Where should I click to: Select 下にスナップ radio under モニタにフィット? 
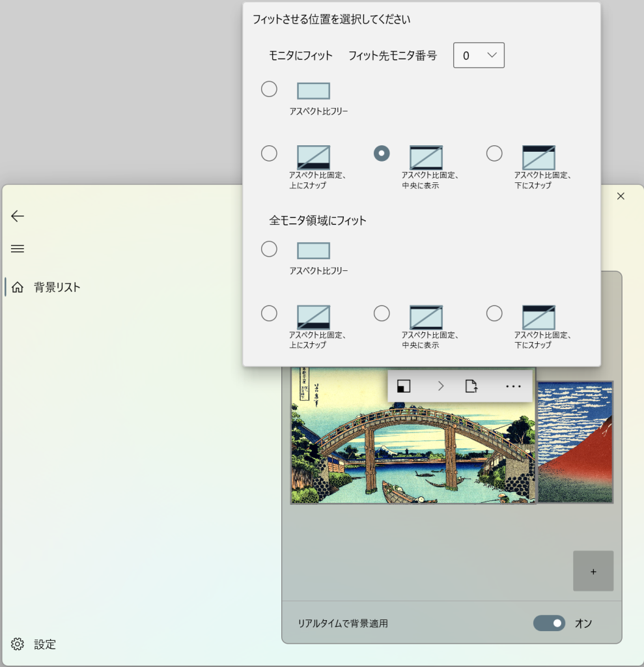pos(494,154)
